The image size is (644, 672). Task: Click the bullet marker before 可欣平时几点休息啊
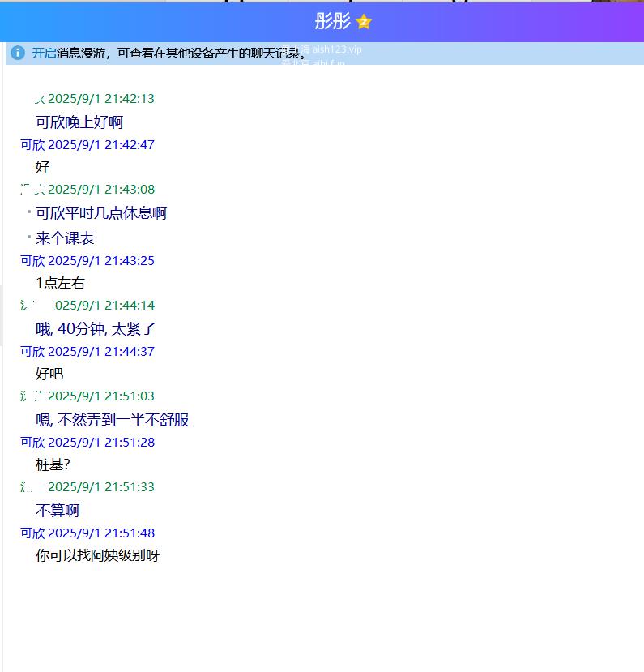[x=29, y=212]
